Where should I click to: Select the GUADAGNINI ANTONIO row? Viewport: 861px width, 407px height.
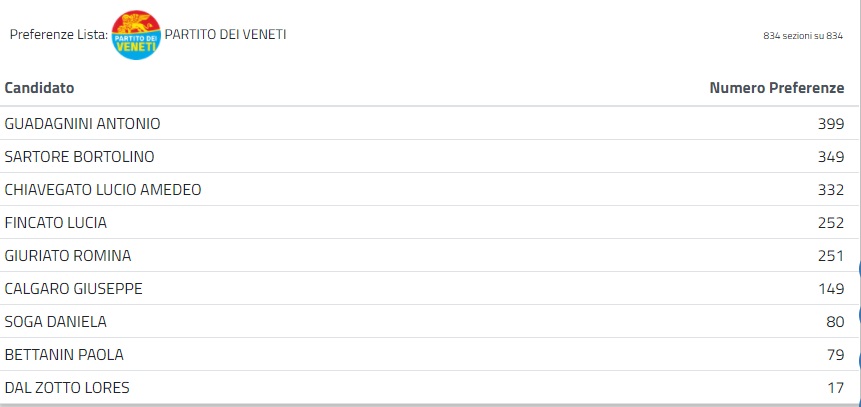tap(83, 124)
